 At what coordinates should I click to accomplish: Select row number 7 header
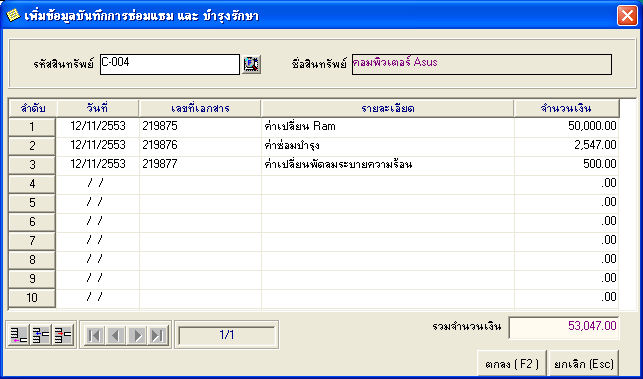pyautogui.click(x=32, y=241)
